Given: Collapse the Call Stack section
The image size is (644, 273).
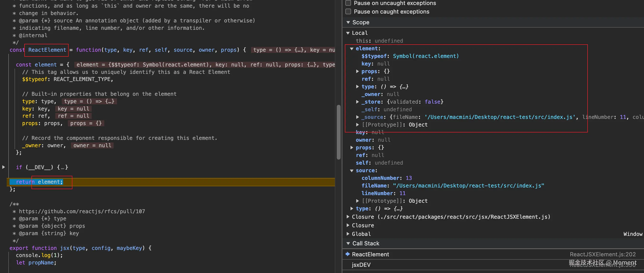Looking at the screenshot, I should point(348,243).
